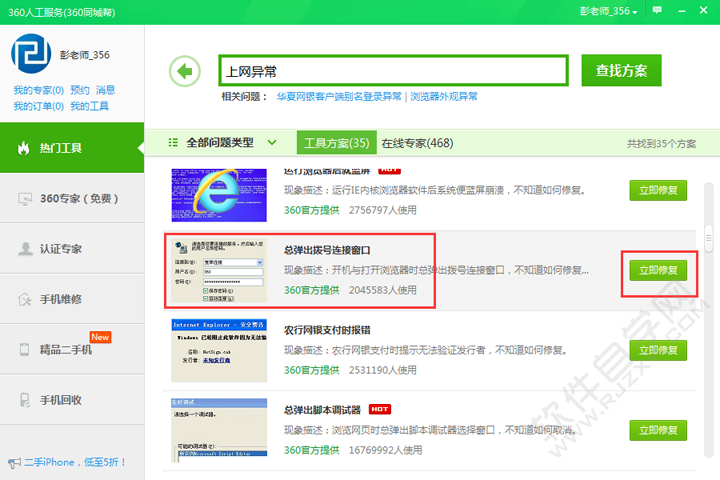Click 立即修复 for 农行网银支付时报错
720x480 pixels.
coord(658,350)
